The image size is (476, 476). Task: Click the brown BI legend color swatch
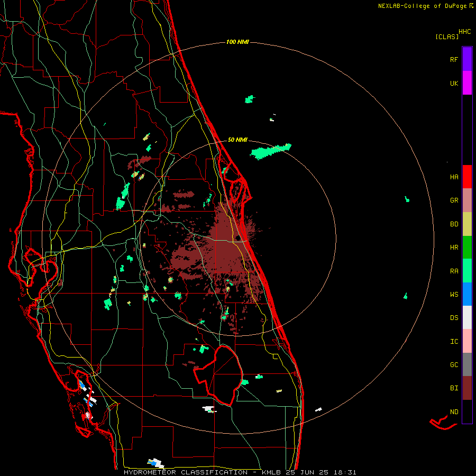pyautogui.click(x=467, y=388)
